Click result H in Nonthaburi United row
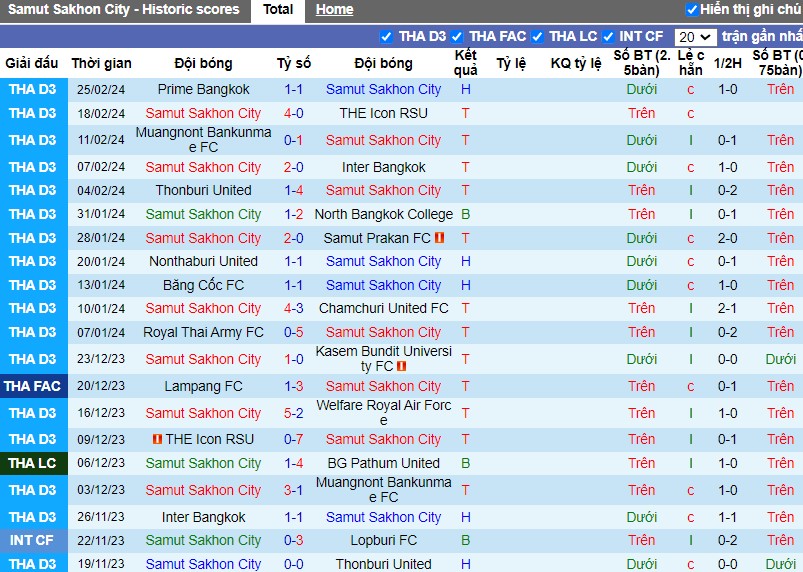Screen dimensions: 803x572 pyautogui.click(x=466, y=261)
